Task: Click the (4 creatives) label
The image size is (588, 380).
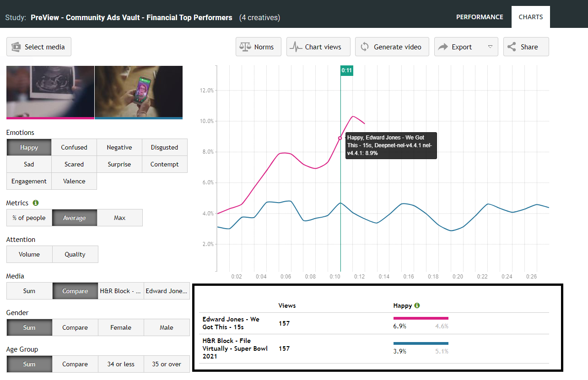Action: click(259, 17)
